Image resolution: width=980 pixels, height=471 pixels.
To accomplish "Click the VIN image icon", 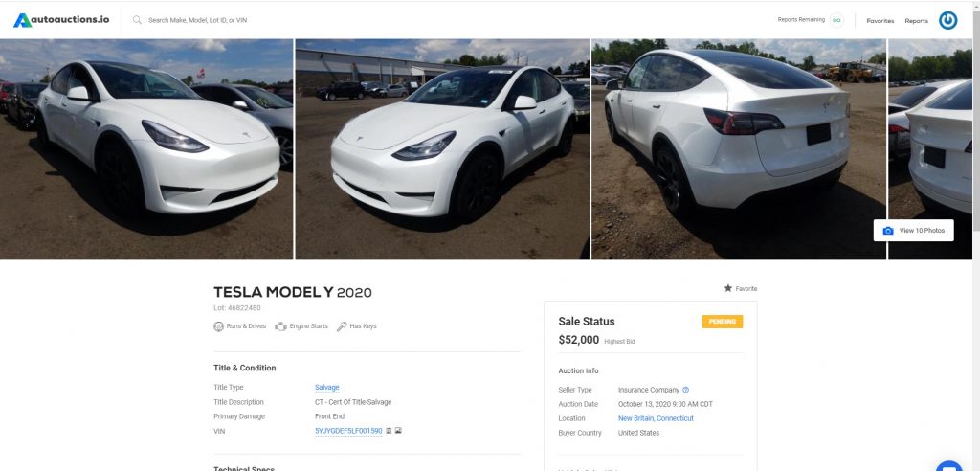I will (398, 431).
